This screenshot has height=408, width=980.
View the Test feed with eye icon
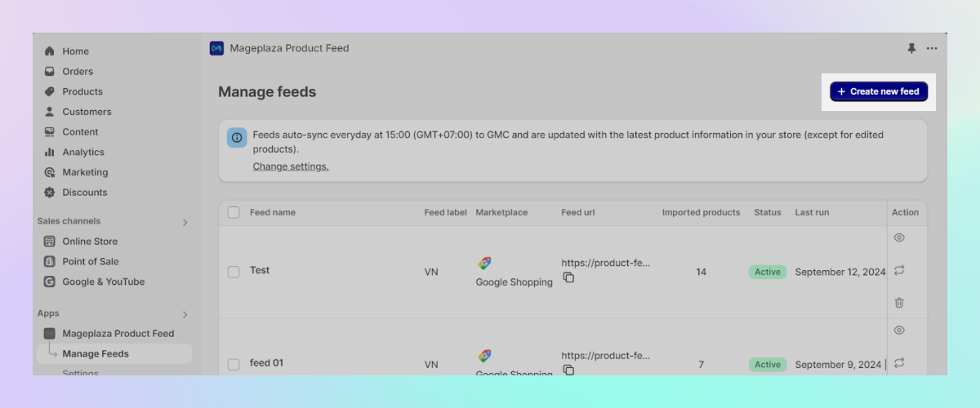click(899, 237)
